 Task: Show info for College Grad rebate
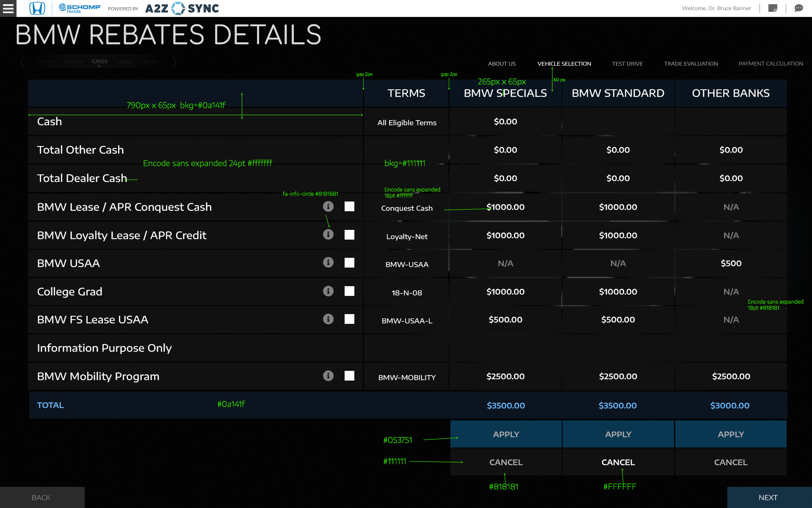click(x=328, y=291)
